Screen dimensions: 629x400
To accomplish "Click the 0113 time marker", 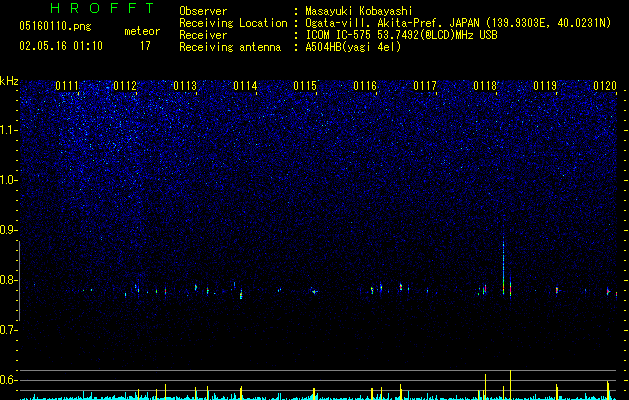I will 185,86.
